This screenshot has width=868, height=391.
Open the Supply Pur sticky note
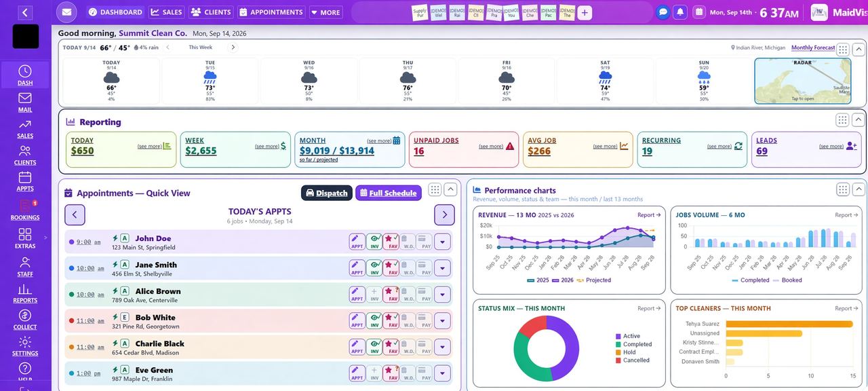point(420,12)
